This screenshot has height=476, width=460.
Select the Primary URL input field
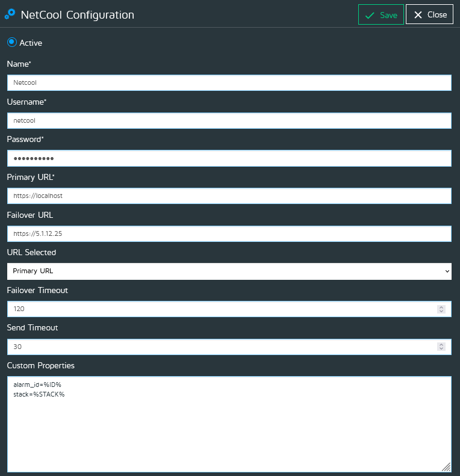229,196
